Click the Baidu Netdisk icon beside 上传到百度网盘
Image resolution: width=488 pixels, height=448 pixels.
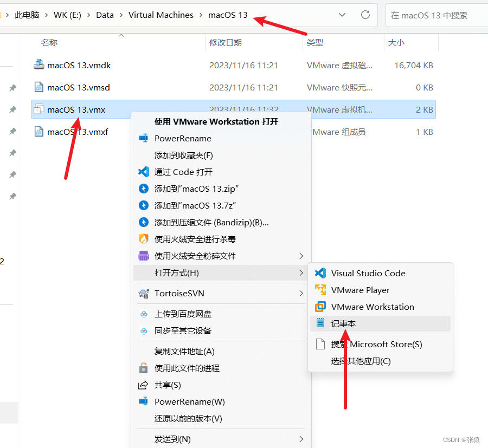144,314
